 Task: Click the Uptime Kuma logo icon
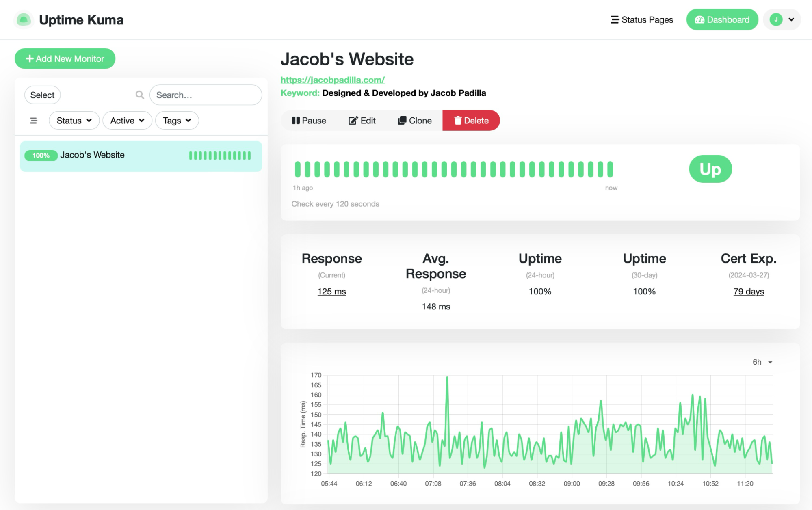(24, 19)
